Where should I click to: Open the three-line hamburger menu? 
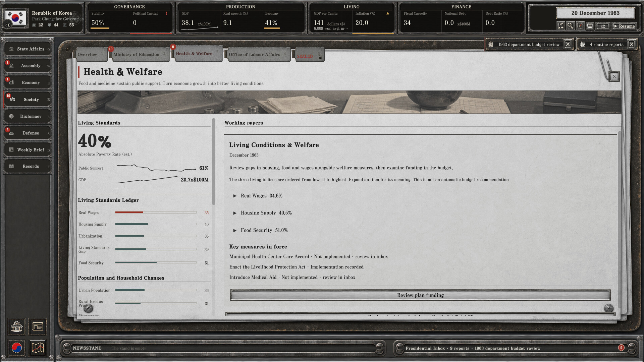pos(590,26)
